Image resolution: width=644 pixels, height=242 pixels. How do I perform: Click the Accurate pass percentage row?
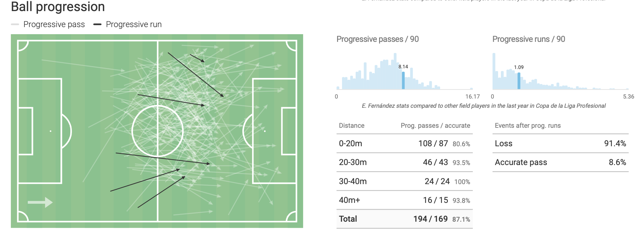point(560,162)
